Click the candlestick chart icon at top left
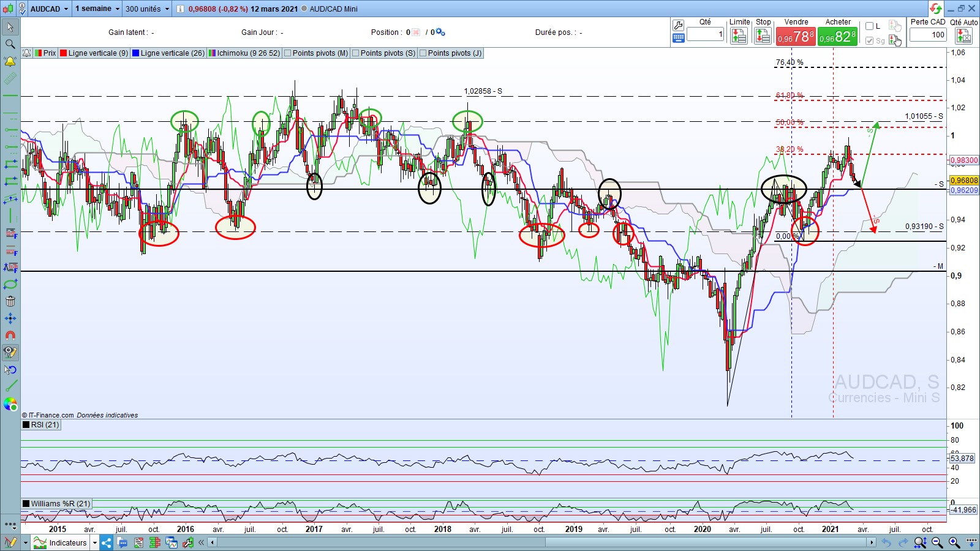This screenshot has width=980, height=551. coord(9,9)
